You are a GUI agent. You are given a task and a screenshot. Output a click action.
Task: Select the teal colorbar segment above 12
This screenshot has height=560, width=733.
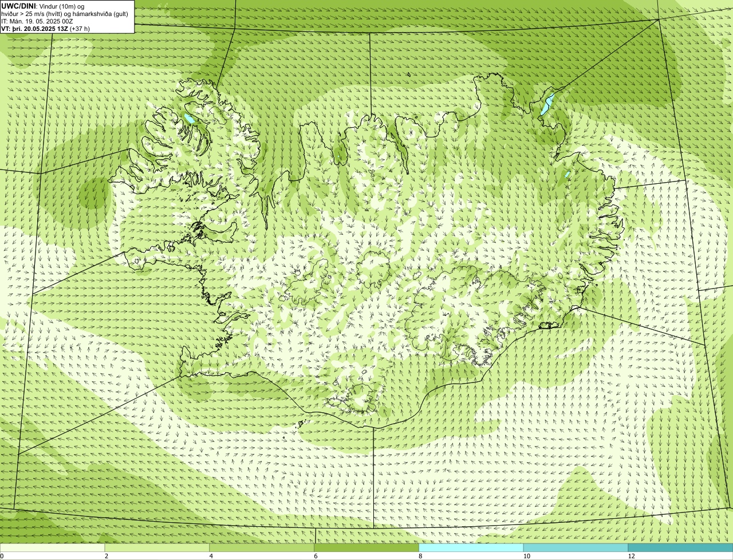point(680,548)
